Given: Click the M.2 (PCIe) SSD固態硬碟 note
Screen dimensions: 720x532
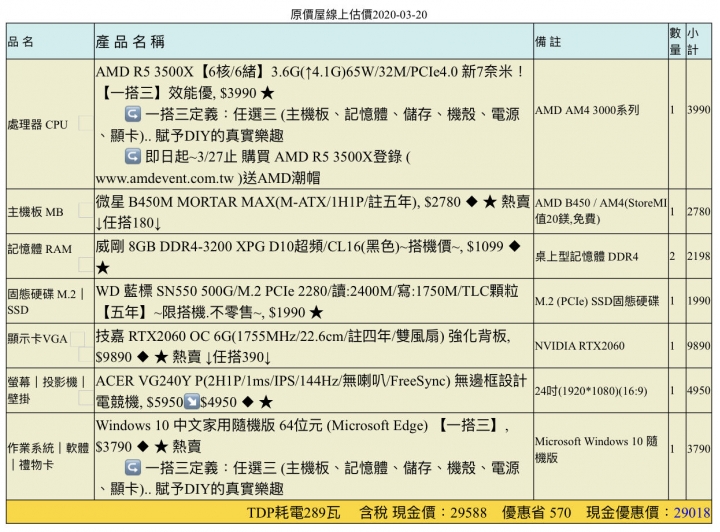Looking at the screenshot, I should click(597, 301).
